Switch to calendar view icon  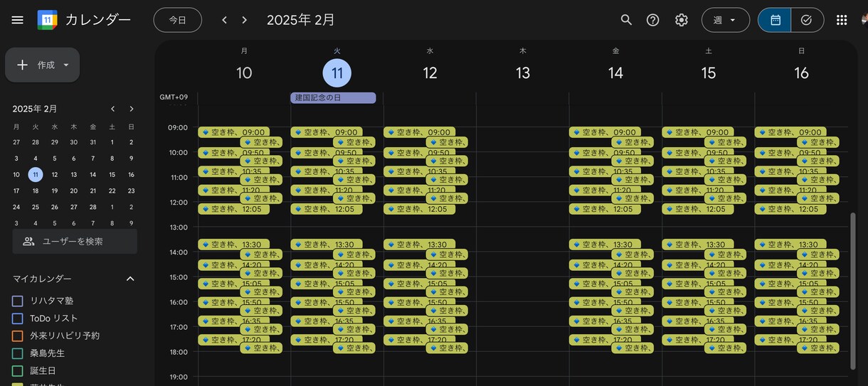pos(775,20)
